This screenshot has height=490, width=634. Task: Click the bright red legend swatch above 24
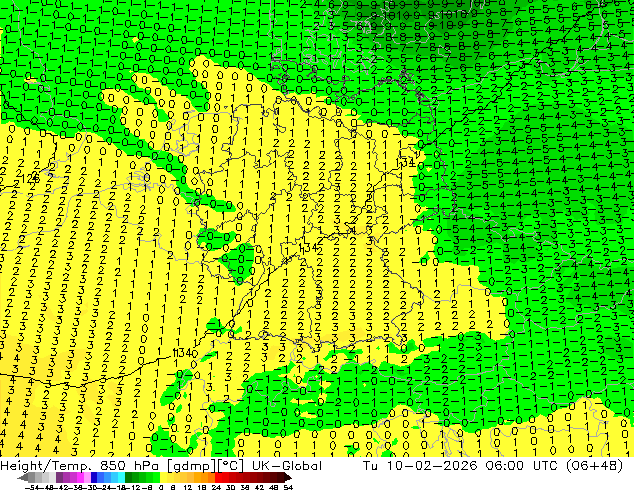pyautogui.click(x=218, y=477)
